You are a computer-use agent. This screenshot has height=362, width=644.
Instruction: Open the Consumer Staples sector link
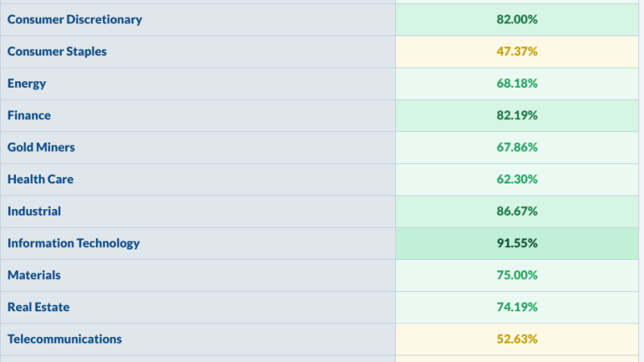pos(57,51)
